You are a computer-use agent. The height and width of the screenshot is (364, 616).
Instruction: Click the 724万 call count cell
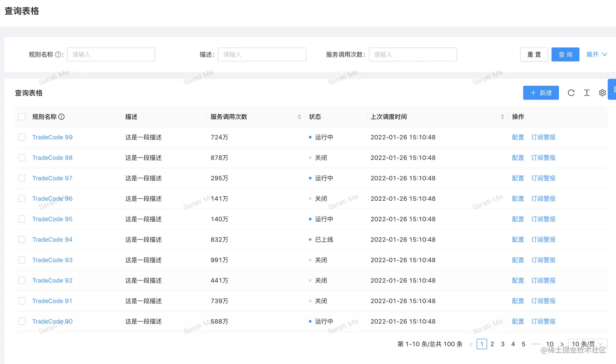(220, 137)
